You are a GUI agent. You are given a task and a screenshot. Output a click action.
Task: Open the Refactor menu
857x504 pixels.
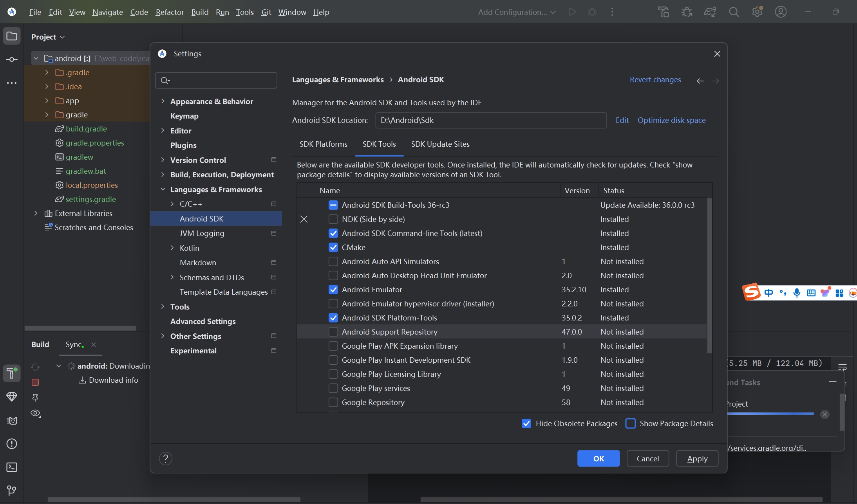point(170,12)
